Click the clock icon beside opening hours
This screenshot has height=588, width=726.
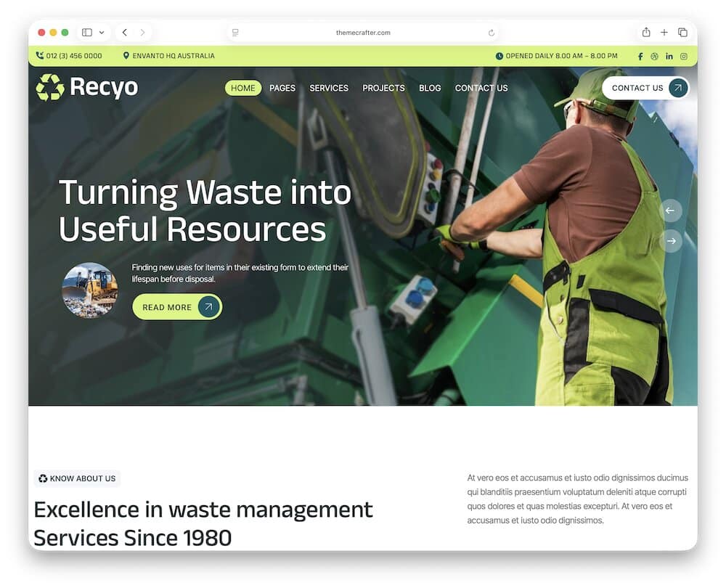point(499,56)
